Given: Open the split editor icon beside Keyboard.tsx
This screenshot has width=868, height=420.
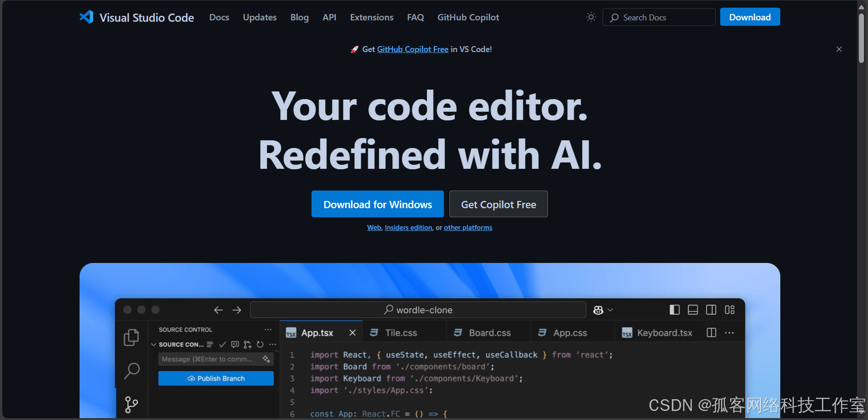Looking at the screenshot, I should [x=711, y=333].
